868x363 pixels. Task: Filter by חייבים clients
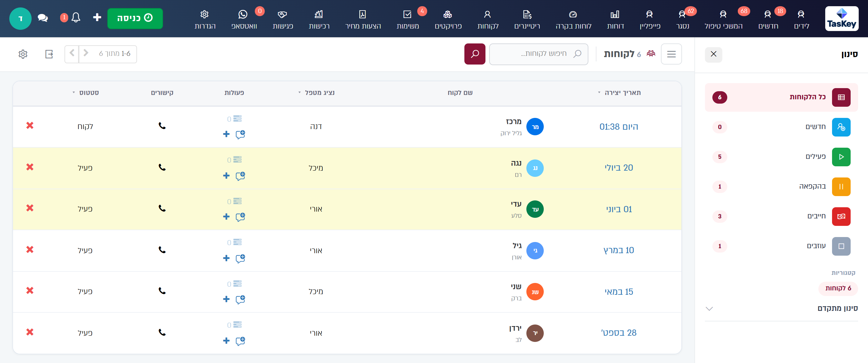[781, 216]
